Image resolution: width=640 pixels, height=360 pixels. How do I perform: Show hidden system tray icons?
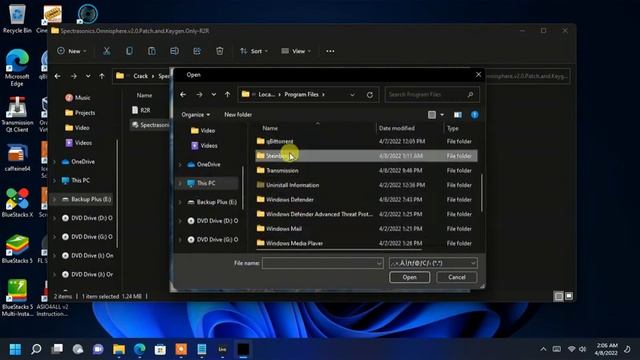pos(543,349)
